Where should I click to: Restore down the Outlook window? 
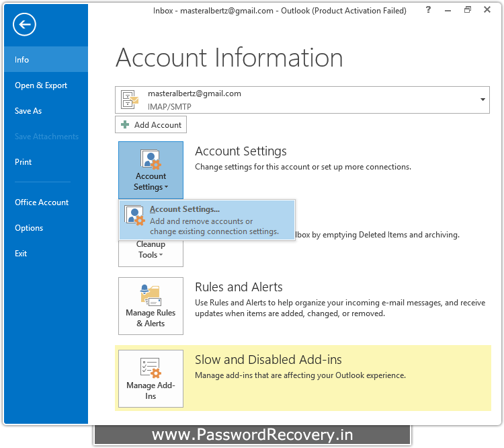point(468,10)
